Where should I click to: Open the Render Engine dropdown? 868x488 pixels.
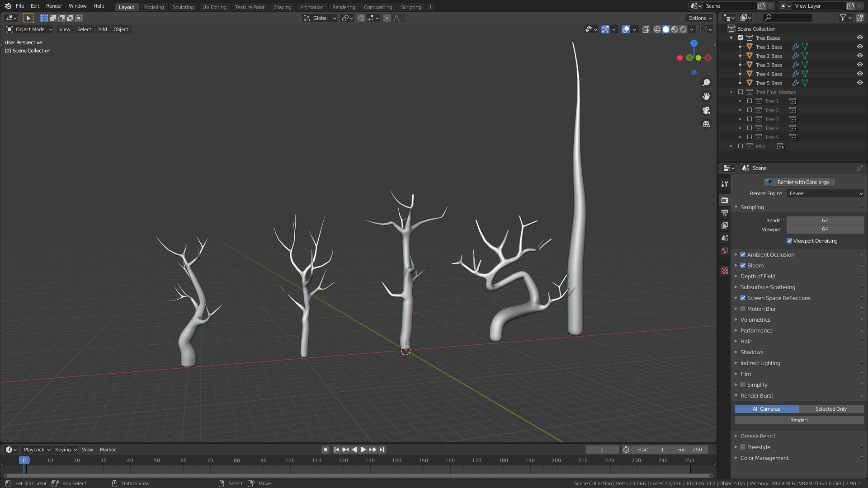pyautogui.click(x=825, y=193)
